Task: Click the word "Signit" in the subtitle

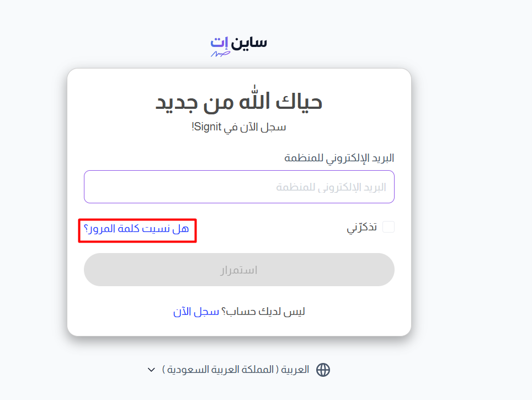Action: [x=209, y=127]
